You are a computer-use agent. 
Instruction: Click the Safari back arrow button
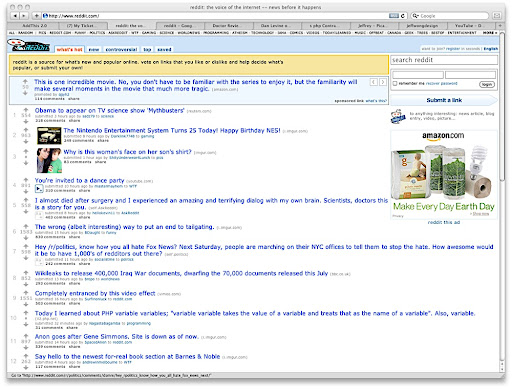coord(15,16)
